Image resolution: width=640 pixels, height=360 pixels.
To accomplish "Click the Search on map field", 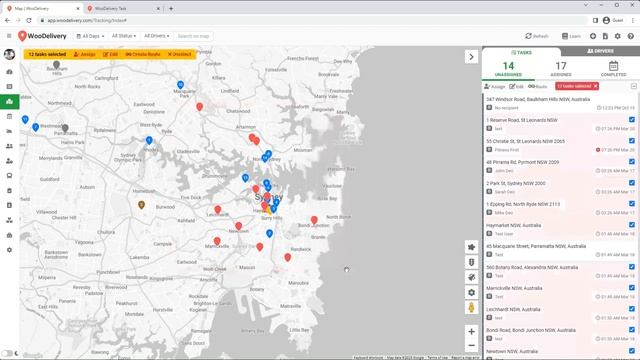I will [x=193, y=36].
